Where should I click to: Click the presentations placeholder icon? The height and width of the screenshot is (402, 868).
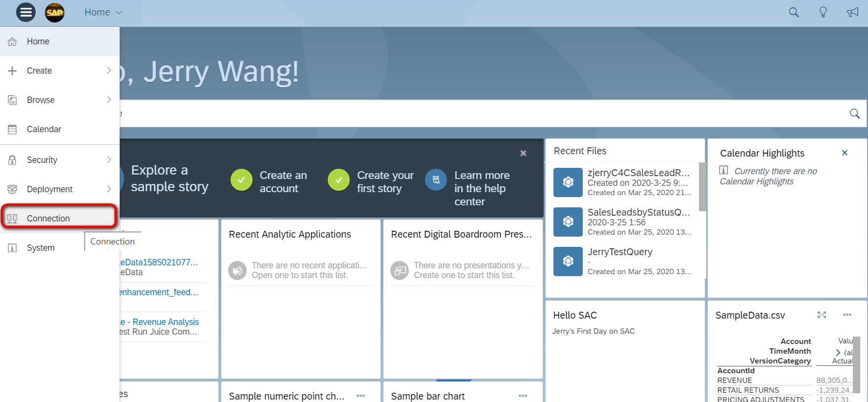pos(400,270)
